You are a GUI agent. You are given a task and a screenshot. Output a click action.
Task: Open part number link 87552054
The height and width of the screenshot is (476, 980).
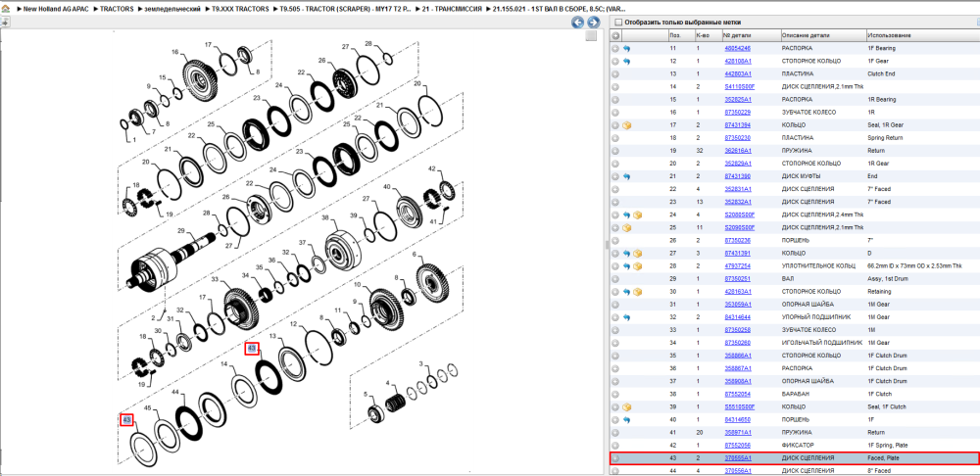738,394
